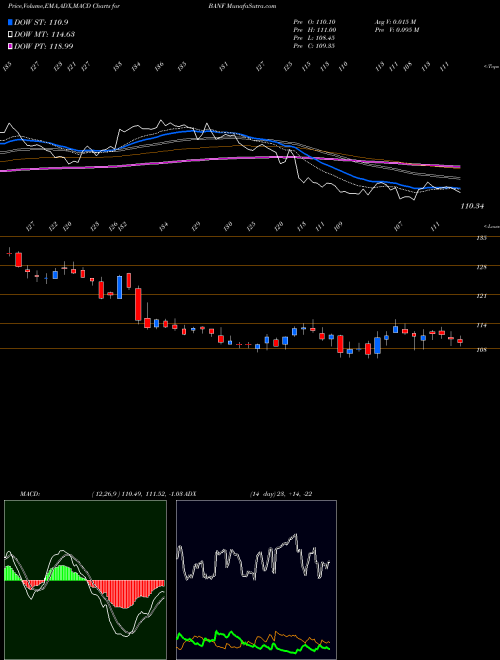This screenshot has width=500, height=660.
Task: Click the 135 price axis label
Action: click(481, 238)
